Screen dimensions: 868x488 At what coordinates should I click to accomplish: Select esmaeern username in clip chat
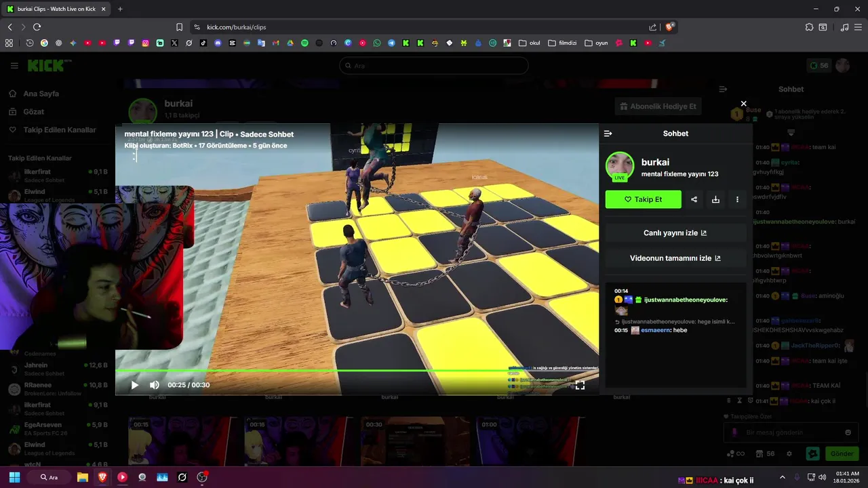(x=655, y=330)
